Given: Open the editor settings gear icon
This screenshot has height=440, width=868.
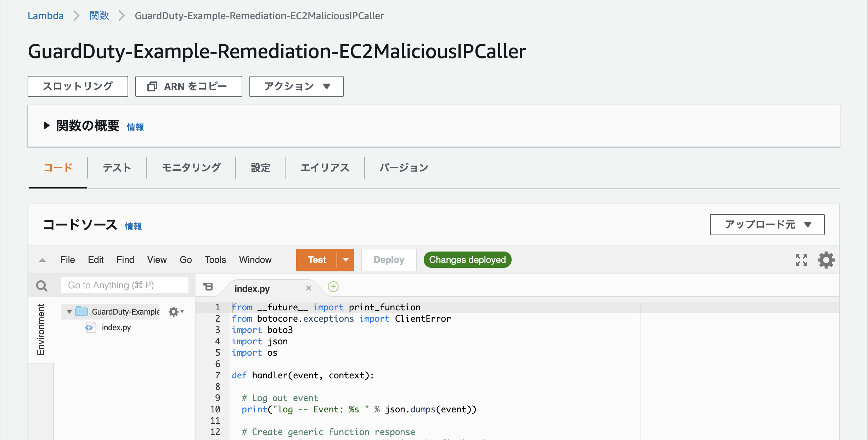Looking at the screenshot, I should point(826,260).
